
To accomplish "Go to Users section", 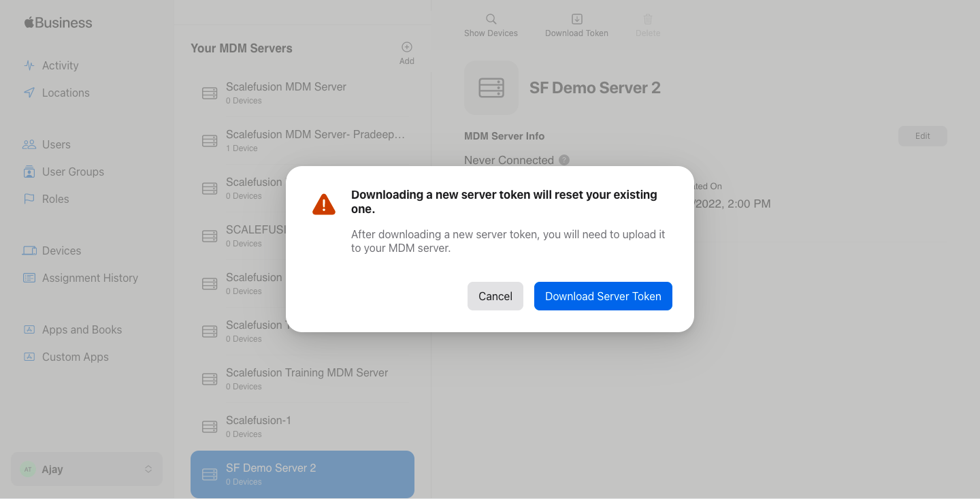I will point(56,144).
